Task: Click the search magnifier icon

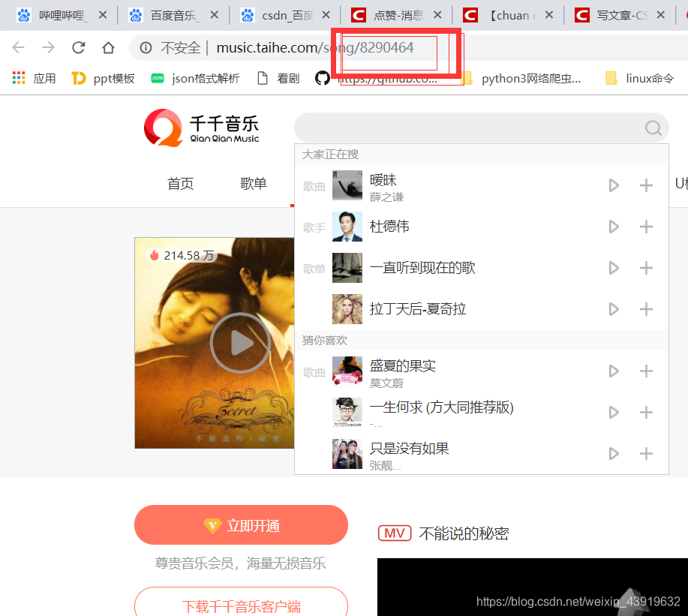Action: [653, 128]
